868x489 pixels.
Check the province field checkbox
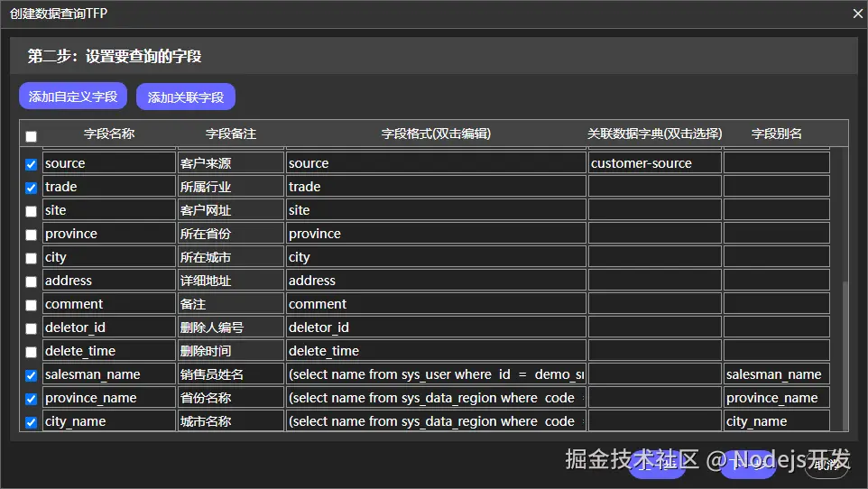[31, 235]
